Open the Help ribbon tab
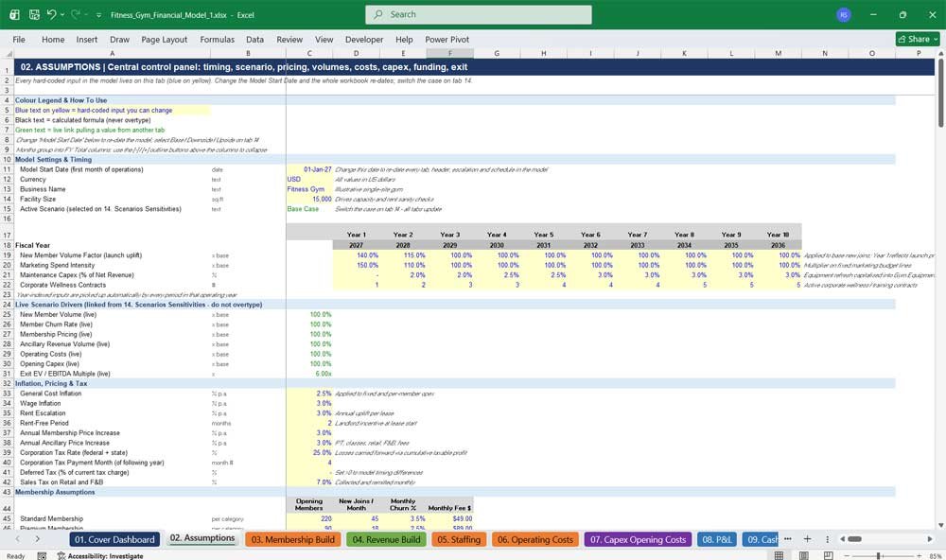This screenshot has width=946, height=560. [x=404, y=39]
